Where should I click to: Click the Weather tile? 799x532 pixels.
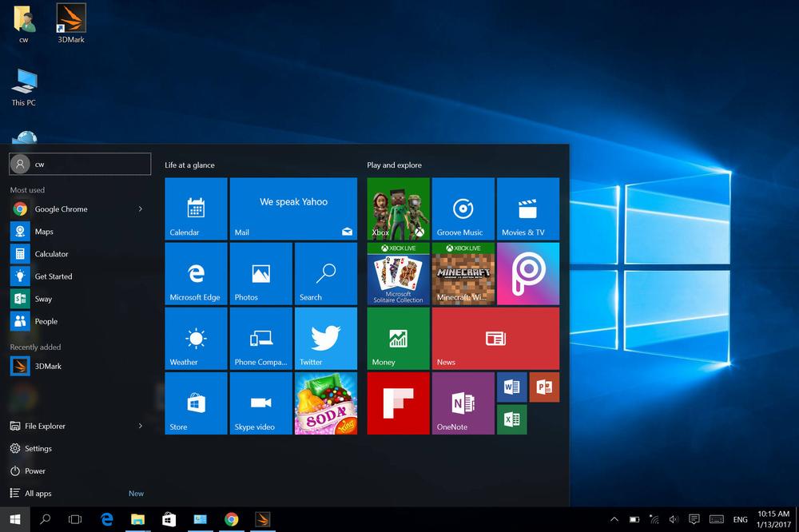point(196,339)
